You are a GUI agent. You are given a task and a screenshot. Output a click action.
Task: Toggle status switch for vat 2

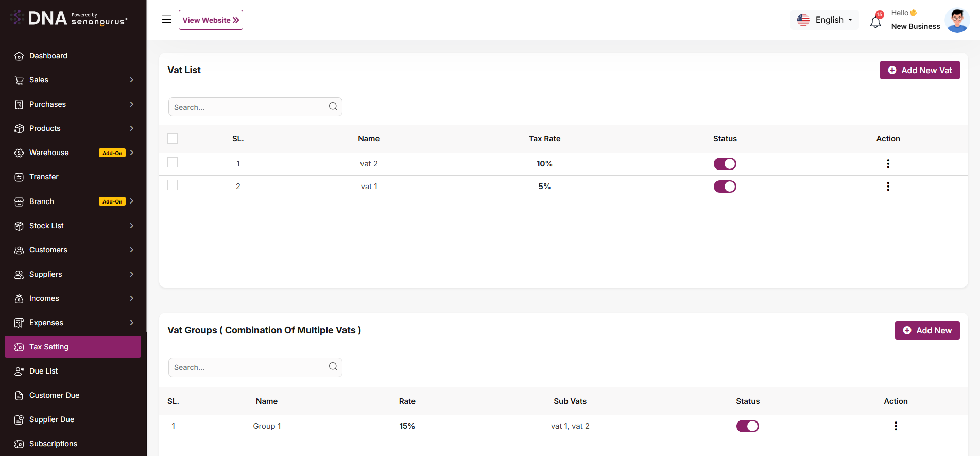725,164
